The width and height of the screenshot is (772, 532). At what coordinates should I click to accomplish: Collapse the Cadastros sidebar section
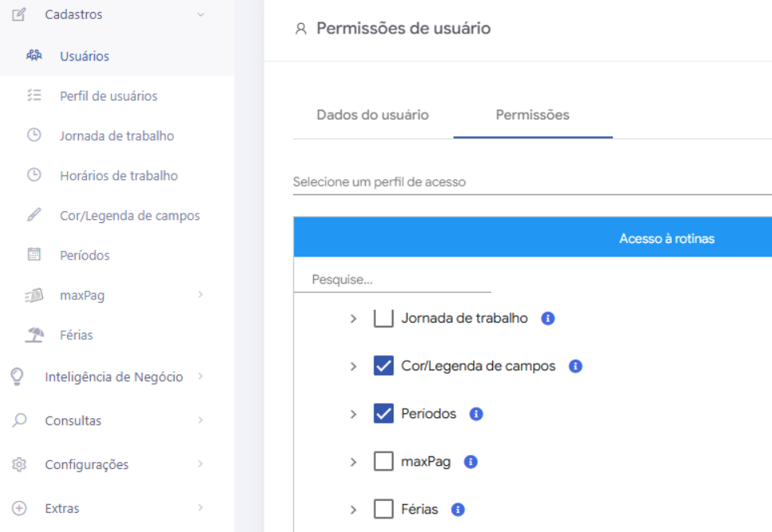tap(200, 14)
